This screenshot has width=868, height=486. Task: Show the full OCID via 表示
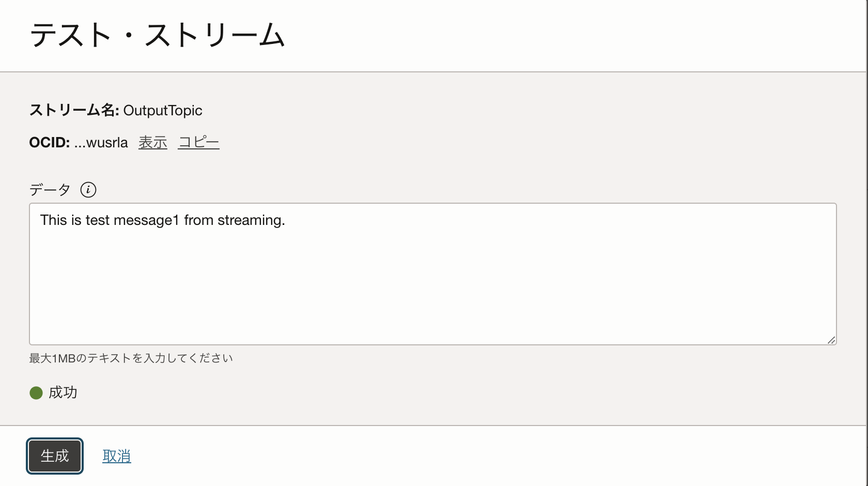pos(152,142)
